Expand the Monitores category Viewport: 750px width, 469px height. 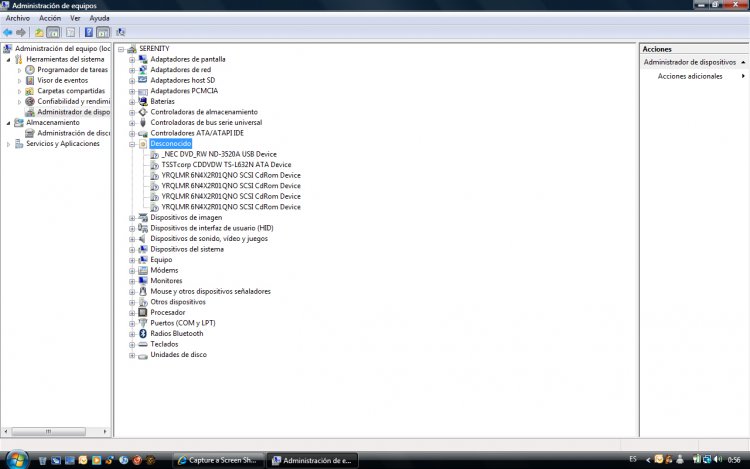[132, 281]
